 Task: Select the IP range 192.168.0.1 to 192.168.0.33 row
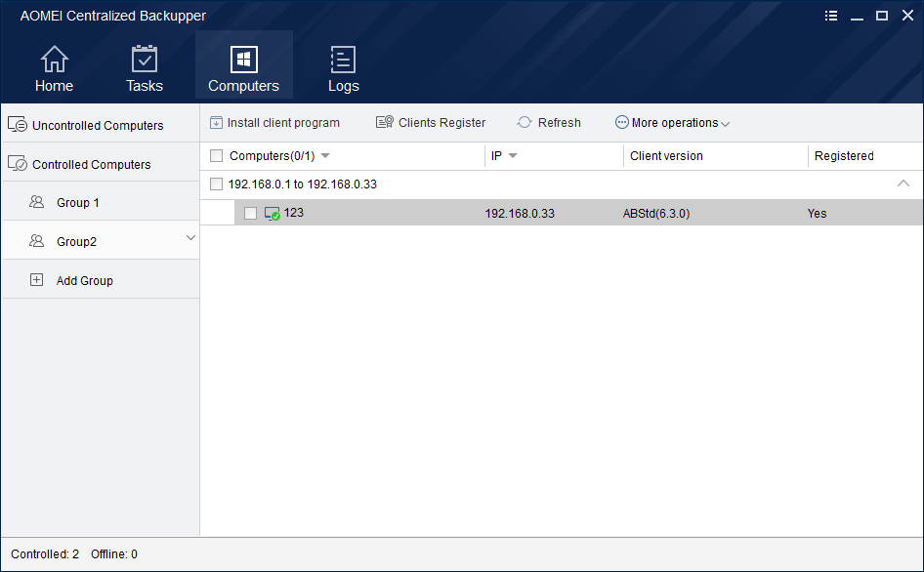pyautogui.click(x=562, y=184)
